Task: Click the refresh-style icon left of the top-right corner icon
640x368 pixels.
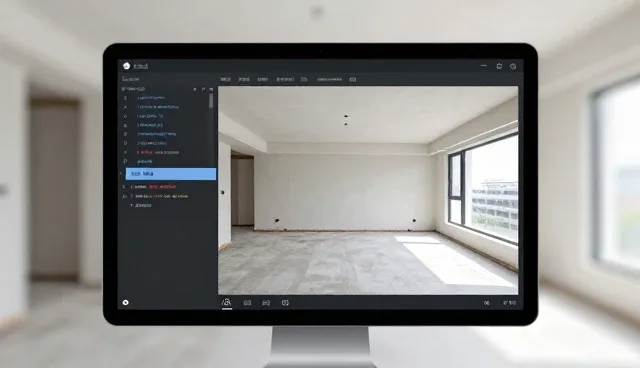Action: coord(499,66)
